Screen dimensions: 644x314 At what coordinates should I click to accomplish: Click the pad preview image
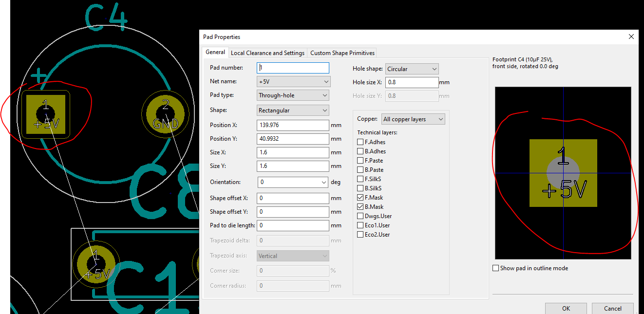click(563, 173)
